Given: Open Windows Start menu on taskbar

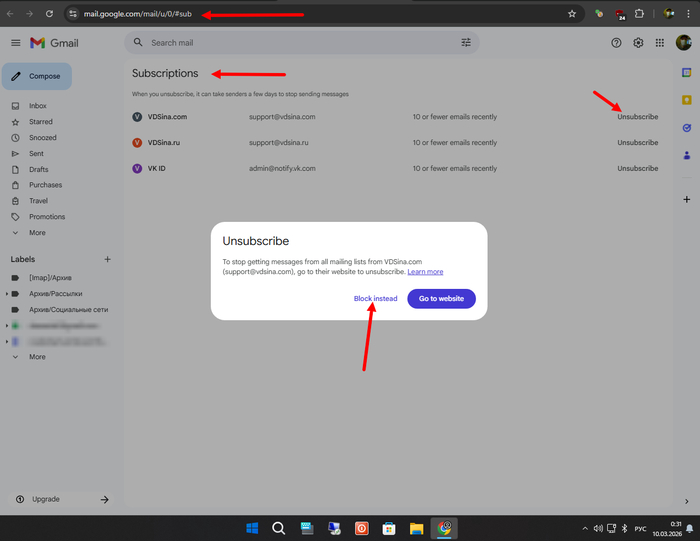Looking at the screenshot, I should [252, 528].
